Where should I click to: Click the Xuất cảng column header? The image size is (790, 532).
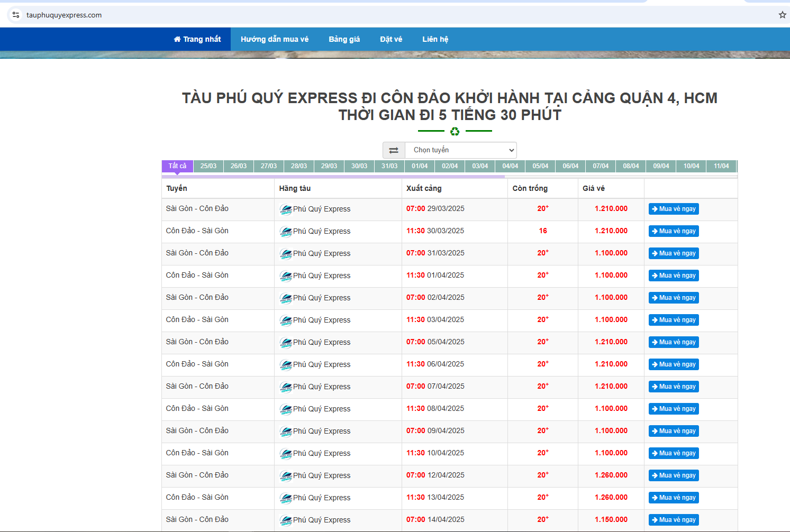(x=424, y=188)
